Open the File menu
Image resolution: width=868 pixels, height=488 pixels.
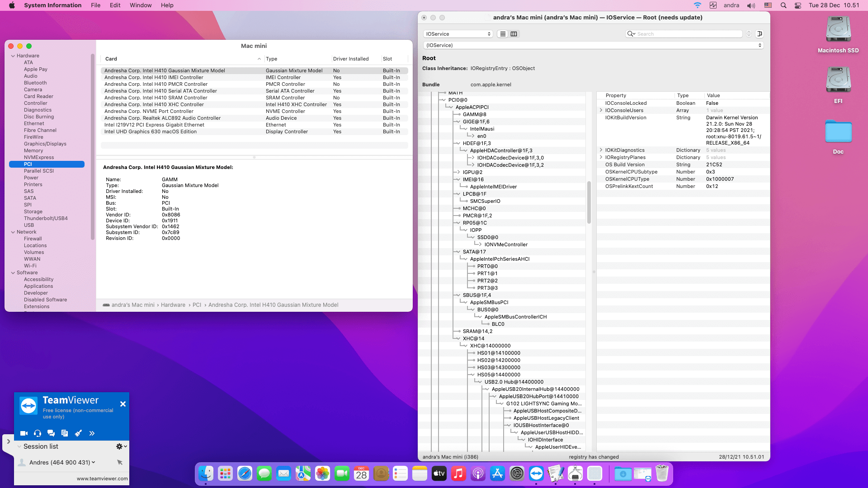tap(95, 5)
